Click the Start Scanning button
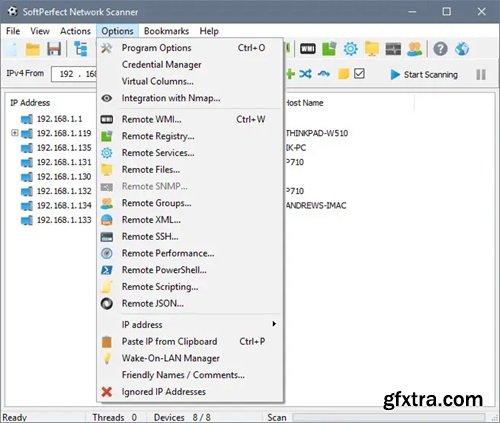The image size is (500, 423). pyautogui.click(x=424, y=75)
